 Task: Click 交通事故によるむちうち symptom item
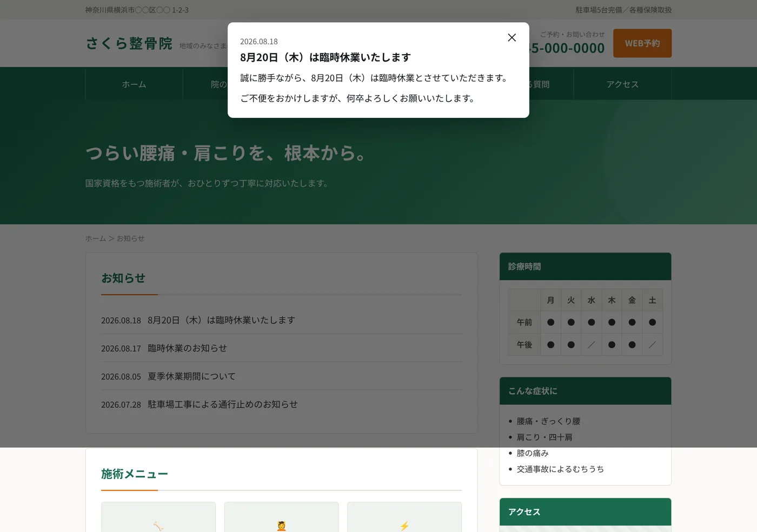coord(560,469)
